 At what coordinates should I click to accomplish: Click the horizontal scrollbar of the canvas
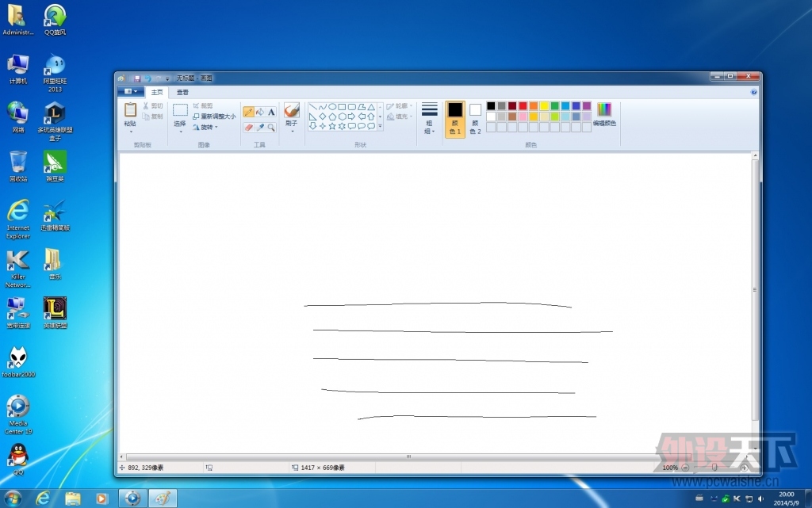[409, 456]
